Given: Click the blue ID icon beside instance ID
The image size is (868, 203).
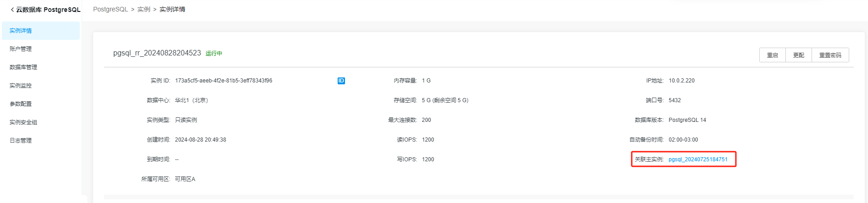Looking at the screenshot, I should pyautogui.click(x=341, y=81).
